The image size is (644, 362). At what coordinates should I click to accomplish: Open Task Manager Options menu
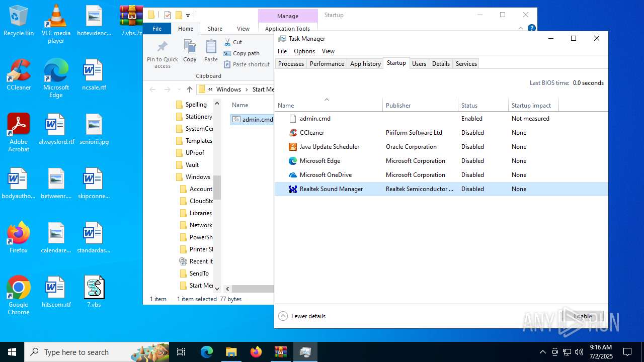coord(304,51)
